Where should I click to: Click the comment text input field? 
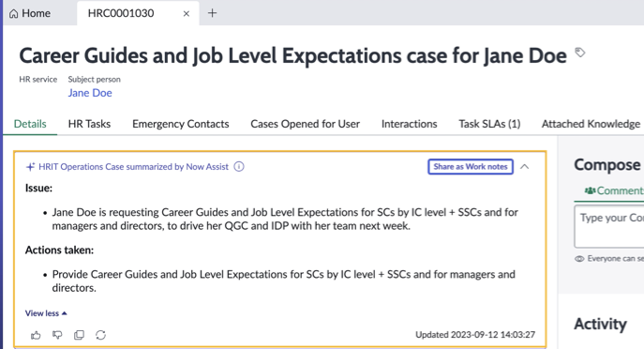pos(609,226)
